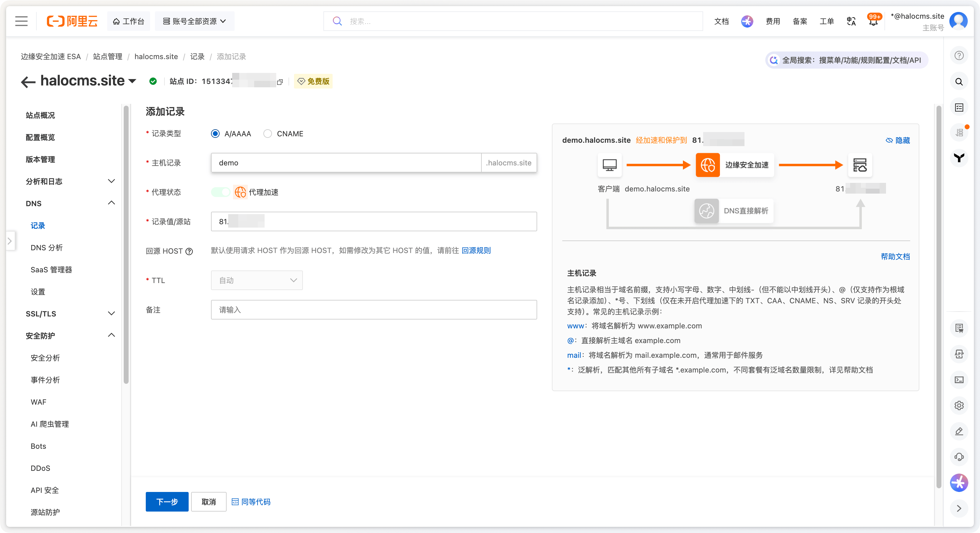Expand the SSL/TLS sidebar section
This screenshot has height=533, width=980.
coord(70,314)
